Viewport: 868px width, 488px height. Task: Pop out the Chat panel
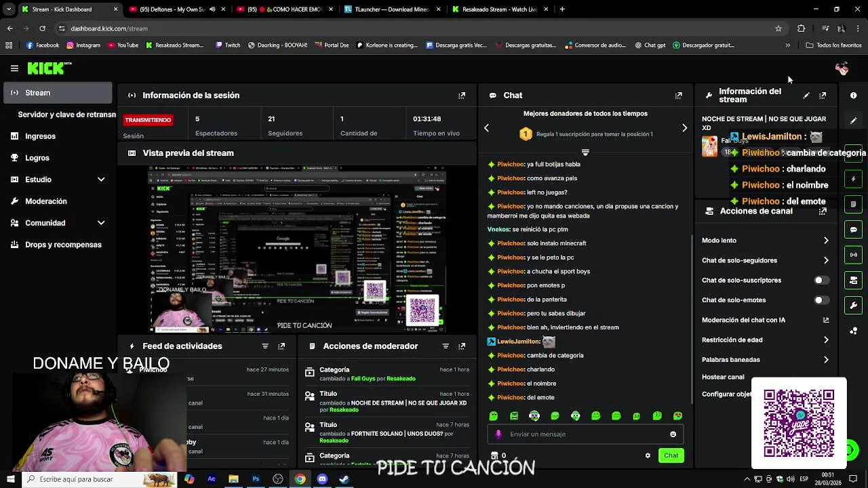point(679,96)
